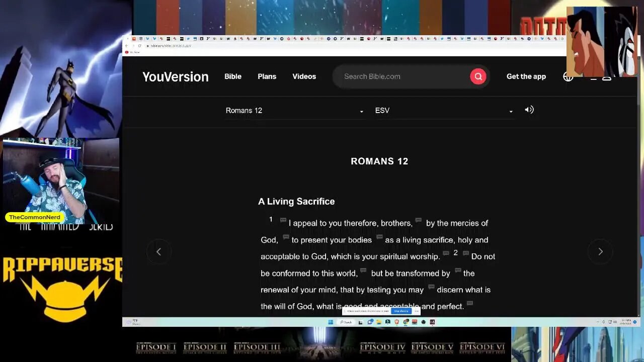Click the Get the app link
Viewport: 644px width, 362px height.
(x=526, y=76)
